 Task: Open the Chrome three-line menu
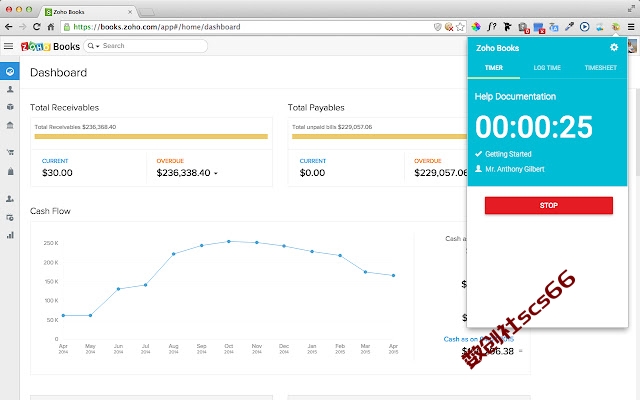631,27
